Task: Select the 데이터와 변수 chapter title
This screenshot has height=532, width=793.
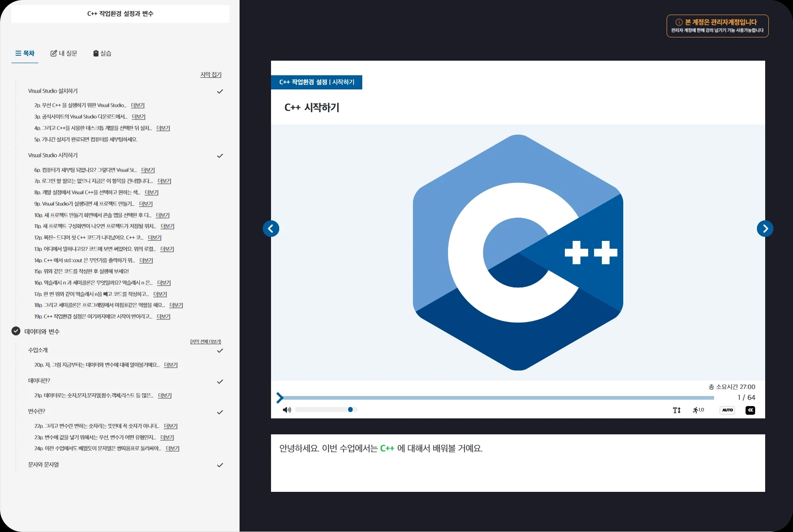Action: (42, 332)
